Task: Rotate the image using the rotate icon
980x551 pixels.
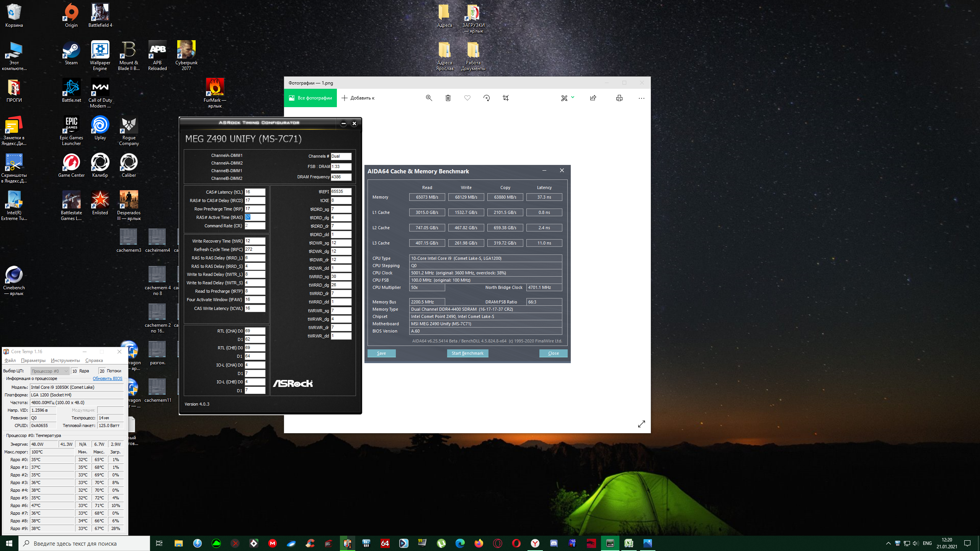Action: click(487, 98)
